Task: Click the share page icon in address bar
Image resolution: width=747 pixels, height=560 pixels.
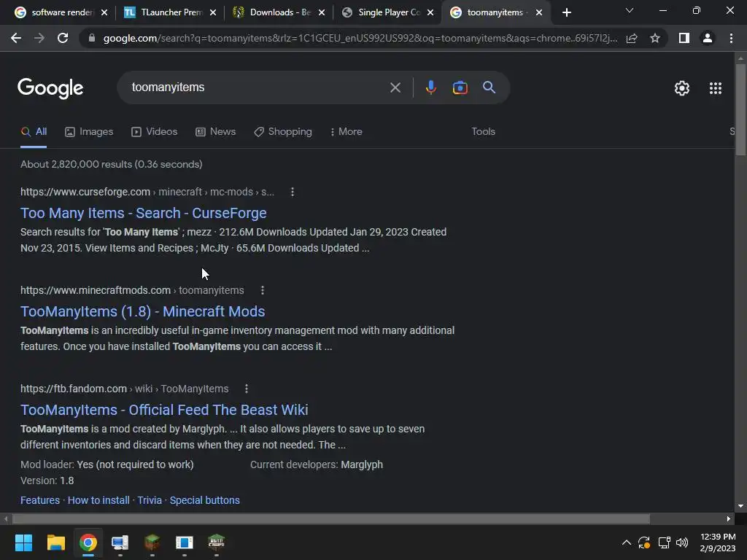Action: (632, 38)
